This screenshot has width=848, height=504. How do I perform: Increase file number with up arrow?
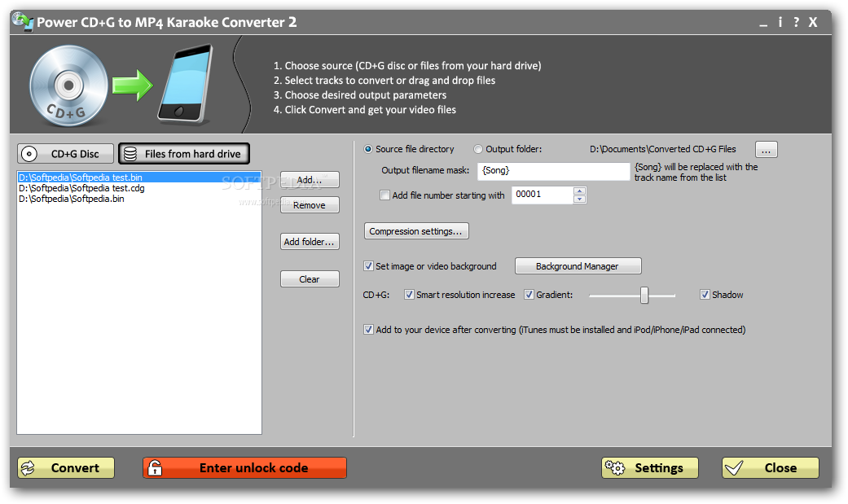pyautogui.click(x=580, y=191)
